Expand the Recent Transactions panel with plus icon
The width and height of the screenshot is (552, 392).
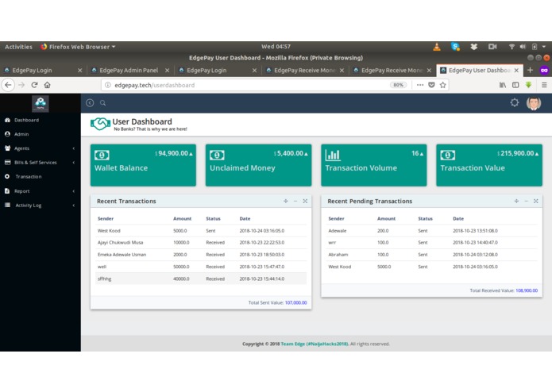point(285,201)
